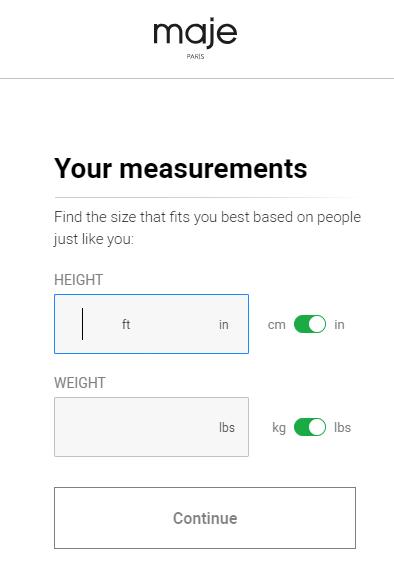Image resolution: width=394 pixels, height=573 pixels.
Task: Click the maje logo at top
Action: pos(195,34)
